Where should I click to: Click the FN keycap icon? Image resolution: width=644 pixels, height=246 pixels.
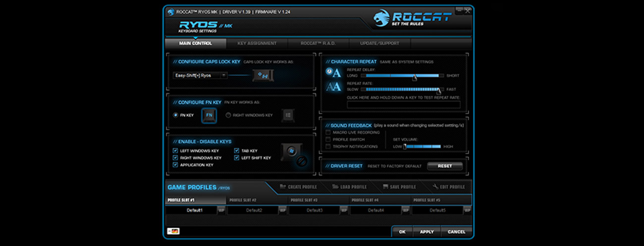(209, 115)
